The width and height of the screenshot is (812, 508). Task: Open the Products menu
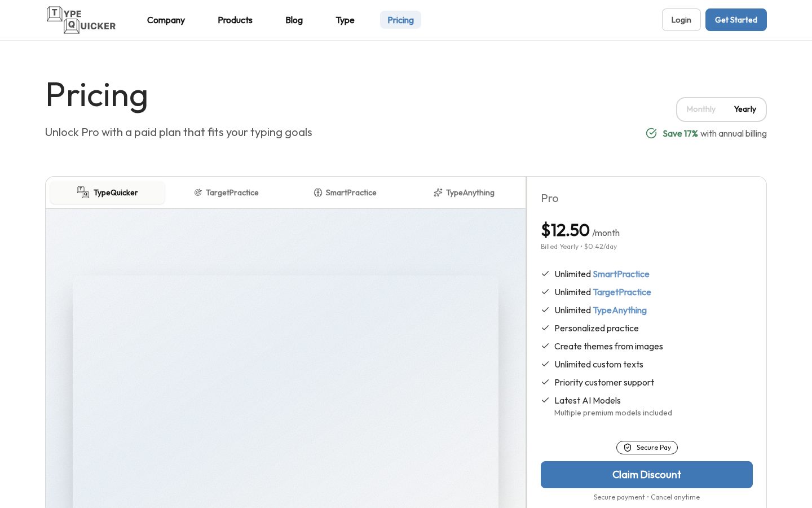[235, 20]
